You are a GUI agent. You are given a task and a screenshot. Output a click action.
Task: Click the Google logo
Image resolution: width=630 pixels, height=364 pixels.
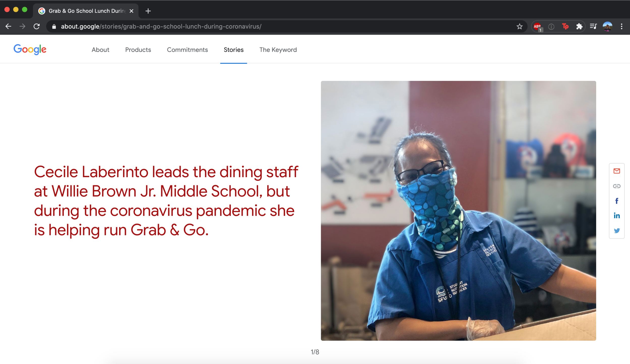pos(30,49)
